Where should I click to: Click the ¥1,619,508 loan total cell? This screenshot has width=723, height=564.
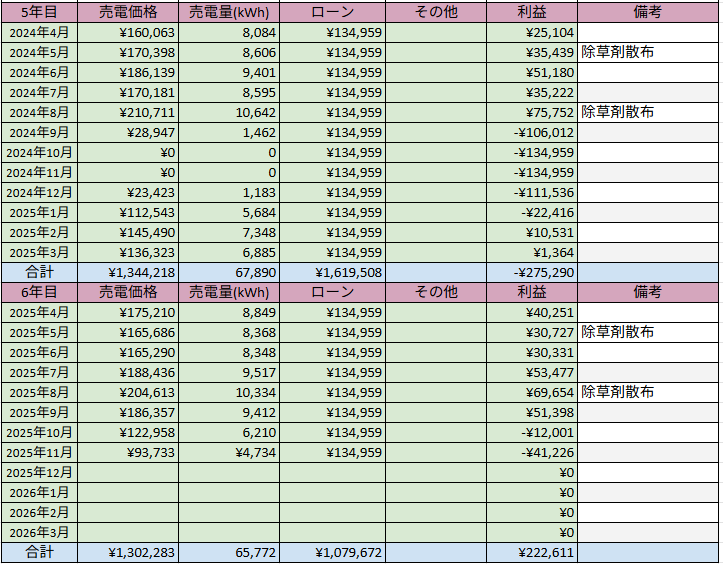332,272
